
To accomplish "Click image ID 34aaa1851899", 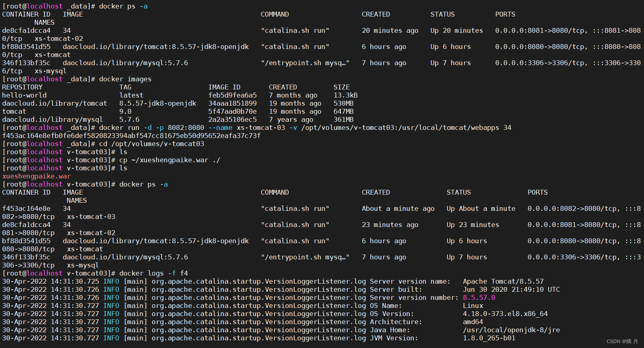I will coord(232,103).
